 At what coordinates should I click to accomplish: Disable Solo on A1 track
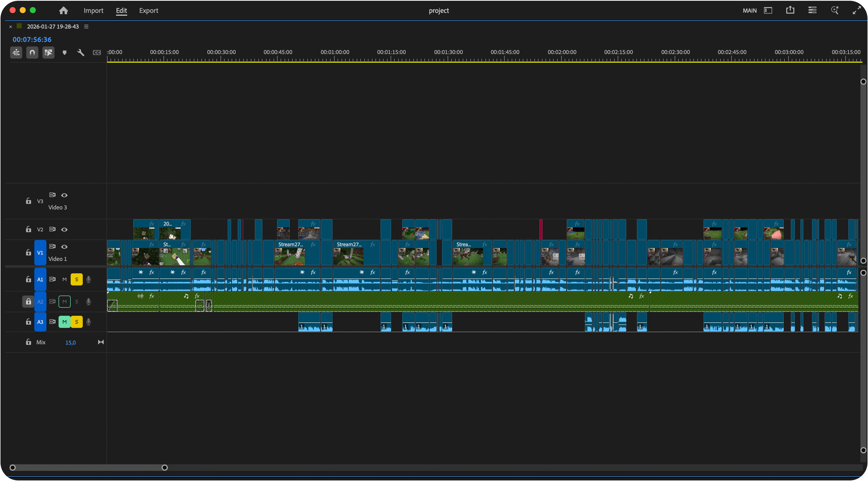[x=76, y=279]
